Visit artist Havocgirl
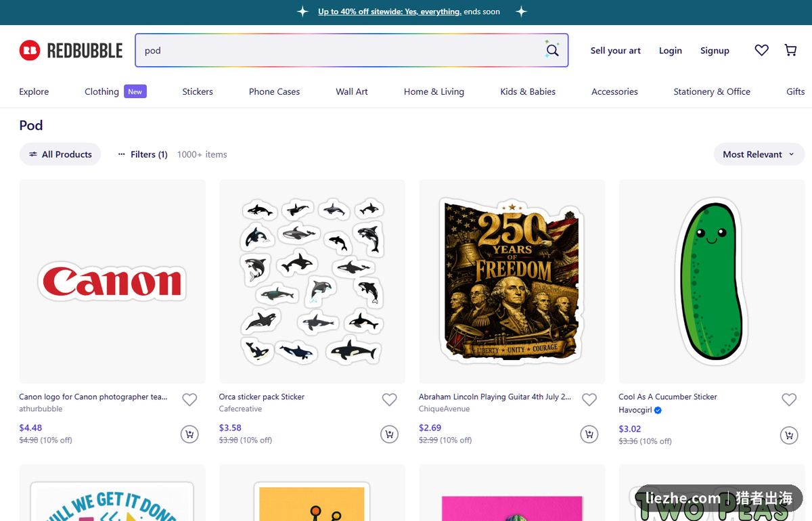Screen dimensions: 812x521 click(x=635, y=410)
